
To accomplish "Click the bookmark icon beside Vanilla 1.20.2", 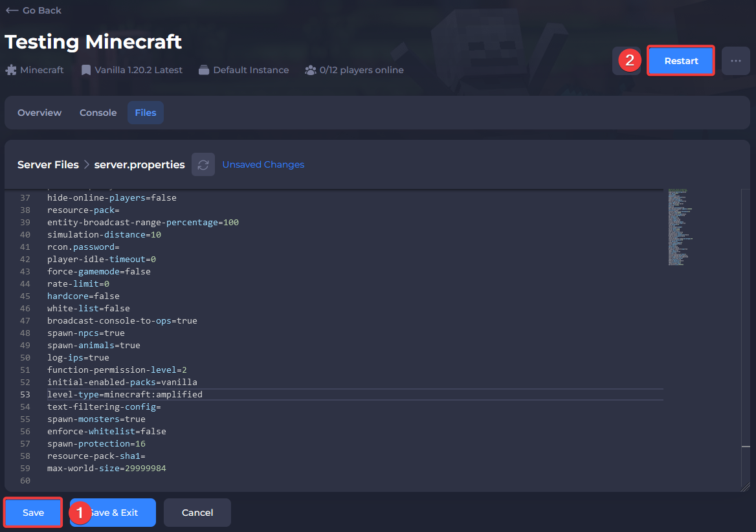I will pyautogui.click(x=86, y=70).
